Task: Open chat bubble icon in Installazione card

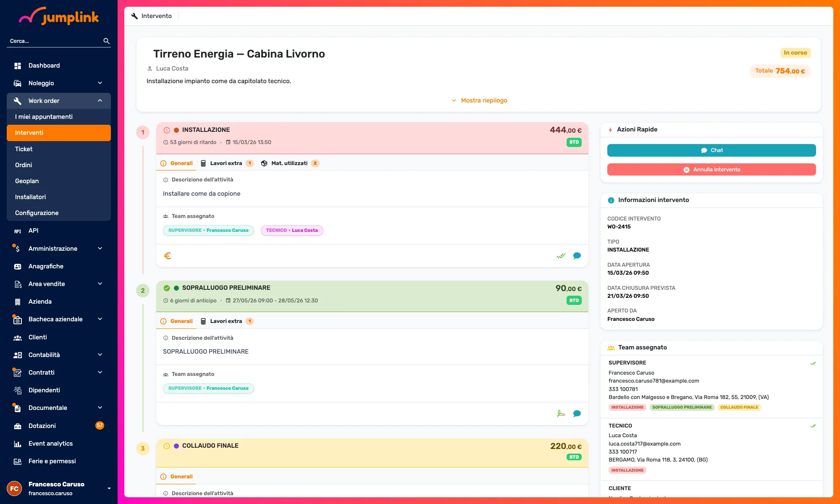Action: pos(577,256)
